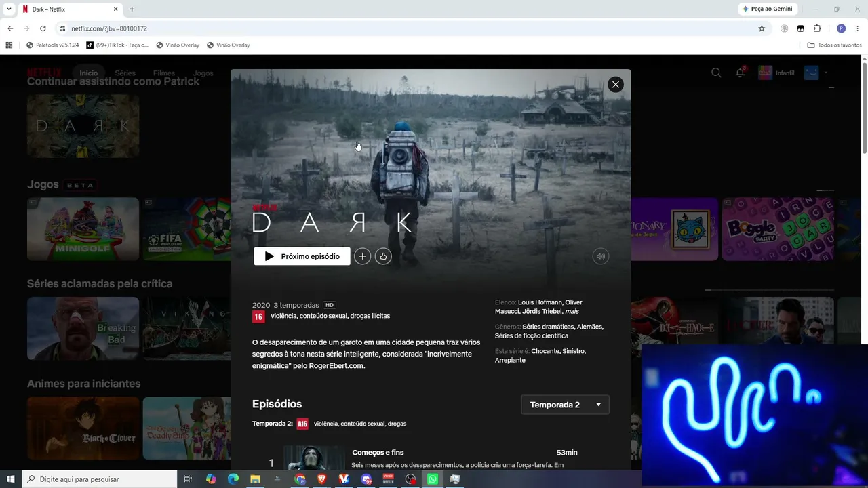Open the Todos os favoritos folder
Viewport: 868px width, 488px height.
pos(835,45)
